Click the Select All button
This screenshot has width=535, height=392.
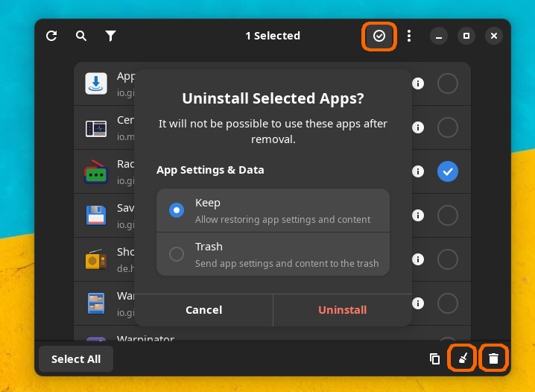click(76, 359)
